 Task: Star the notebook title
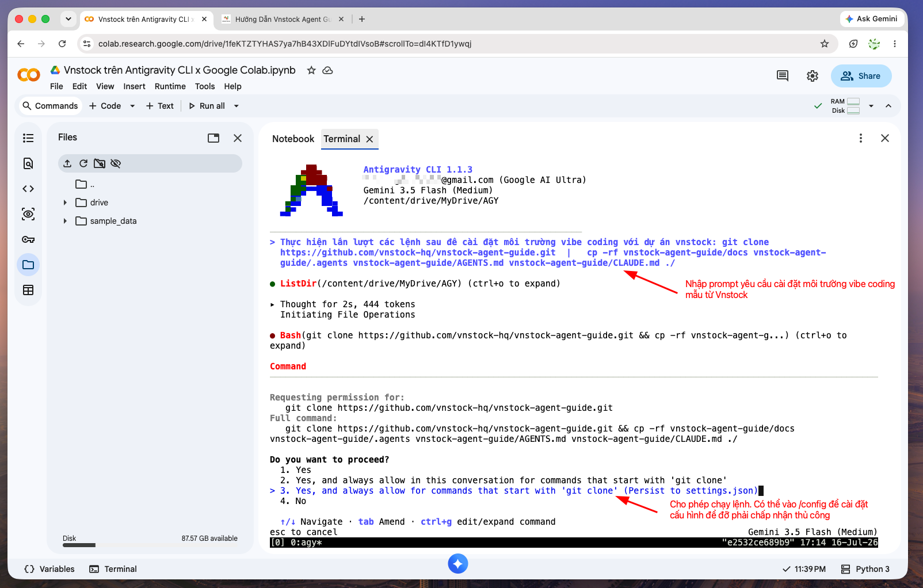[x=311, y=70]
